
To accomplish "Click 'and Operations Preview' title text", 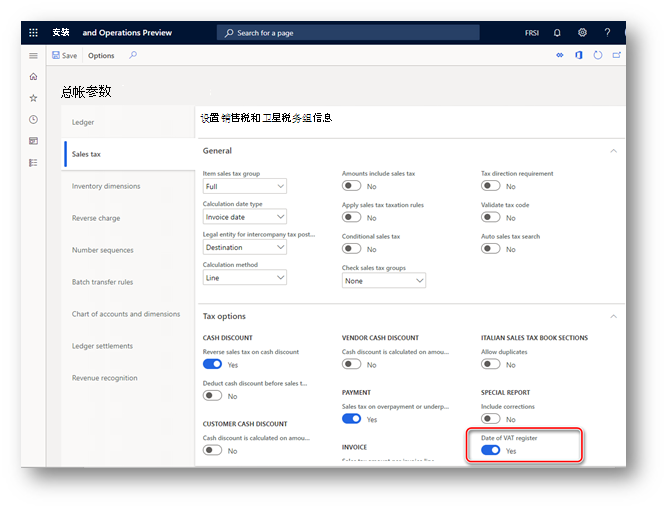I will coord(127,33).
